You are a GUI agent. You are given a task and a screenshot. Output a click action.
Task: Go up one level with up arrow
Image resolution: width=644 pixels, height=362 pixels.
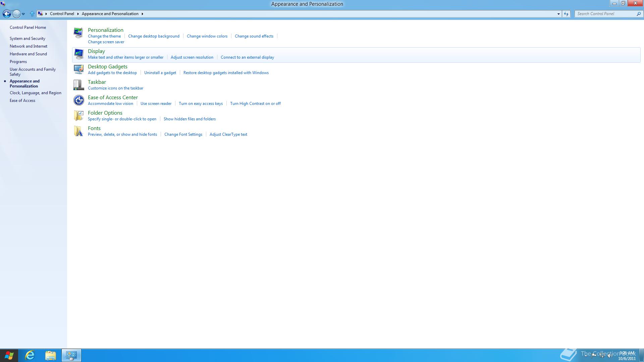pos(32,14)
